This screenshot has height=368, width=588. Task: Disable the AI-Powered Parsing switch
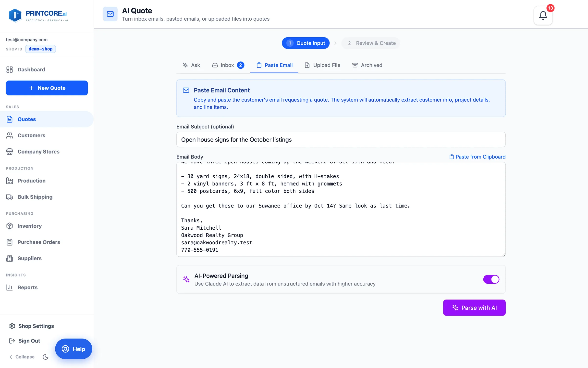491,279
